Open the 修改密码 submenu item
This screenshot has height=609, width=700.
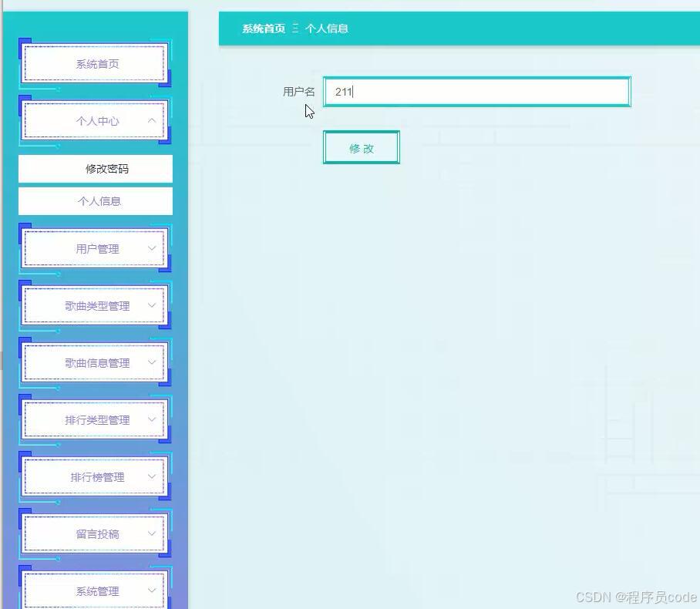[x=95, y=169]
